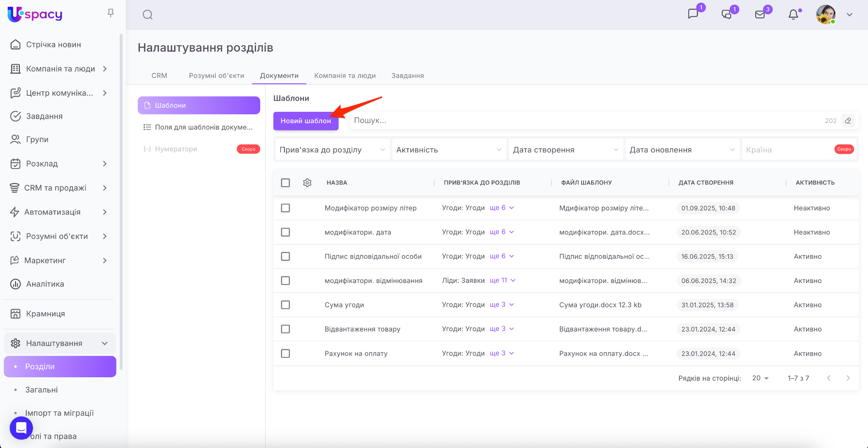
Task: Check the Сума угоди row checkbox
Action: pos(286,305)
